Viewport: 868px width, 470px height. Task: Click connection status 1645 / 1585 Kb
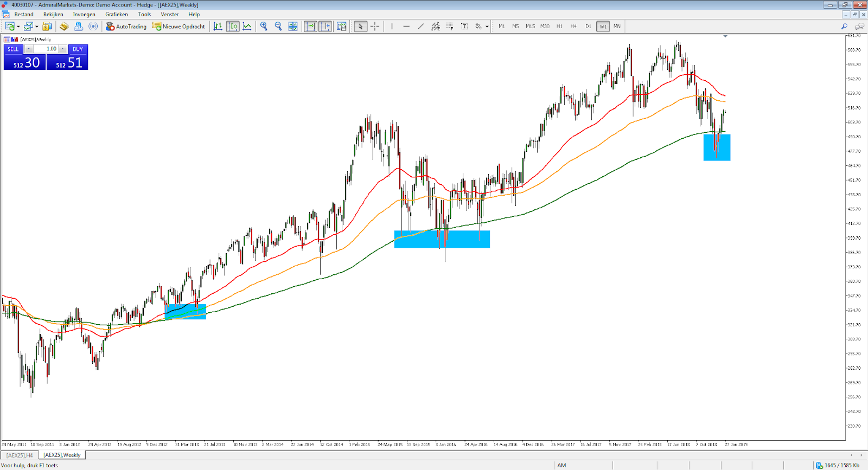click(x=838, y=465)
